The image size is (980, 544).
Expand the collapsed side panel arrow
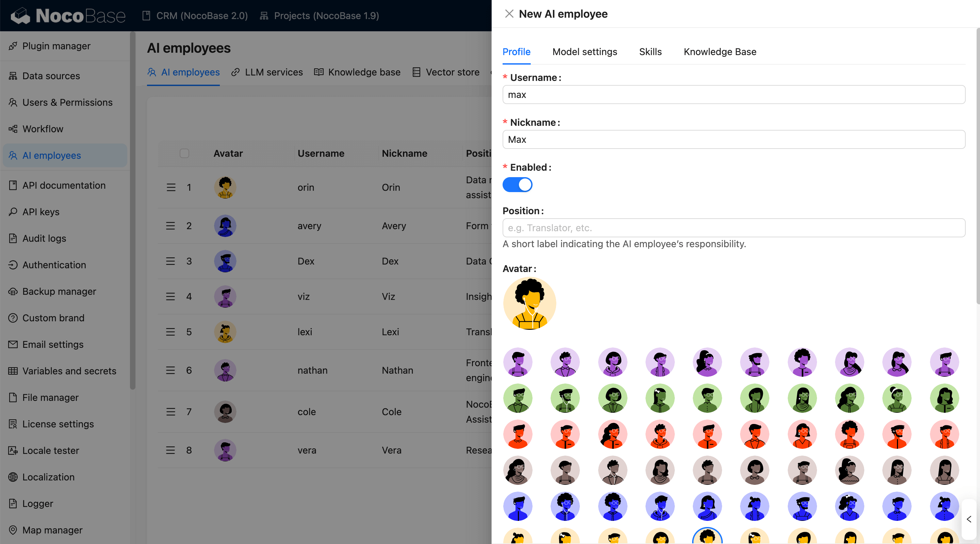(x=968, y=519)
